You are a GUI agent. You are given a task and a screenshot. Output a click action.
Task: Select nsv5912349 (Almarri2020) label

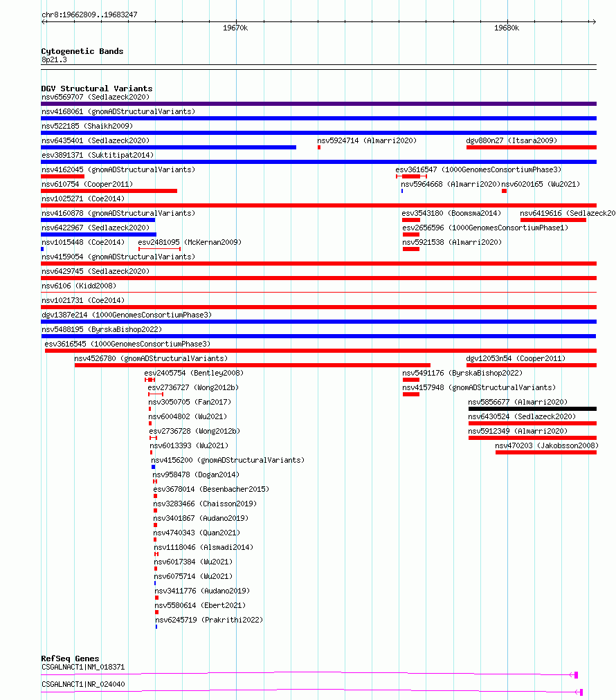tap(518, 431)
